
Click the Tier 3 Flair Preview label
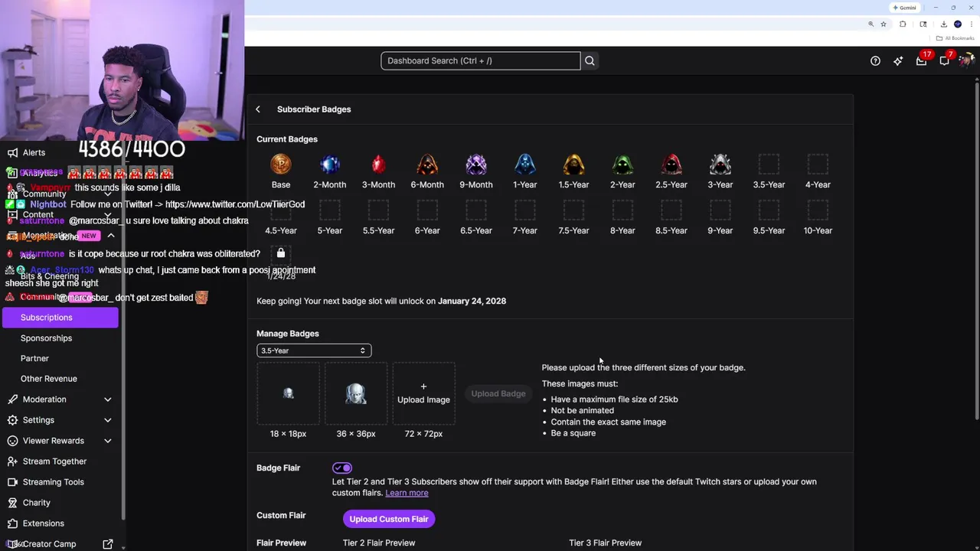(x=605, y=543)
